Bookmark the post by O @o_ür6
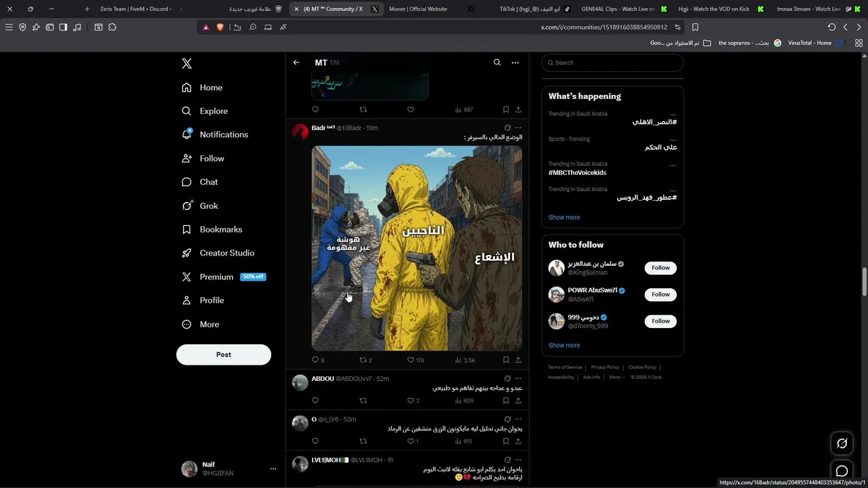Screen dimensions: 868x488 506,441
